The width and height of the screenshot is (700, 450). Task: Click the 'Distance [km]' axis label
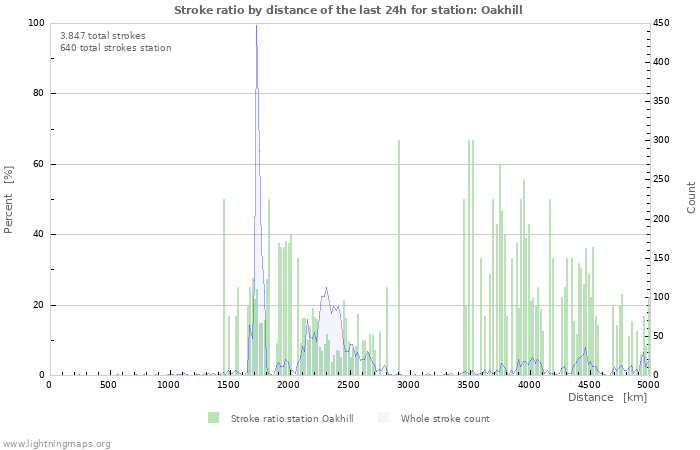(x=607, y=398)
